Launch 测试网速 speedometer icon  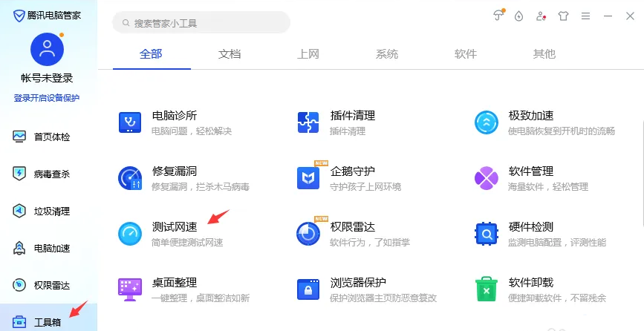[x=130, y=234]
